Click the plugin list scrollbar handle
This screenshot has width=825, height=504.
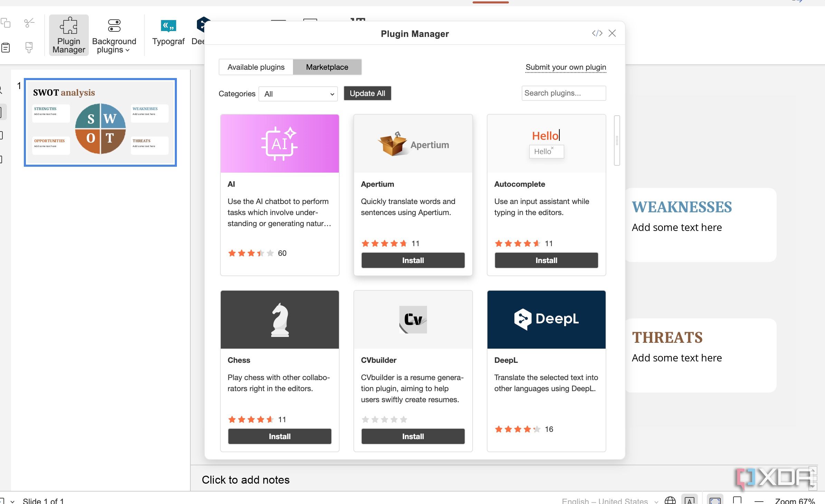[x=617, y=140]
